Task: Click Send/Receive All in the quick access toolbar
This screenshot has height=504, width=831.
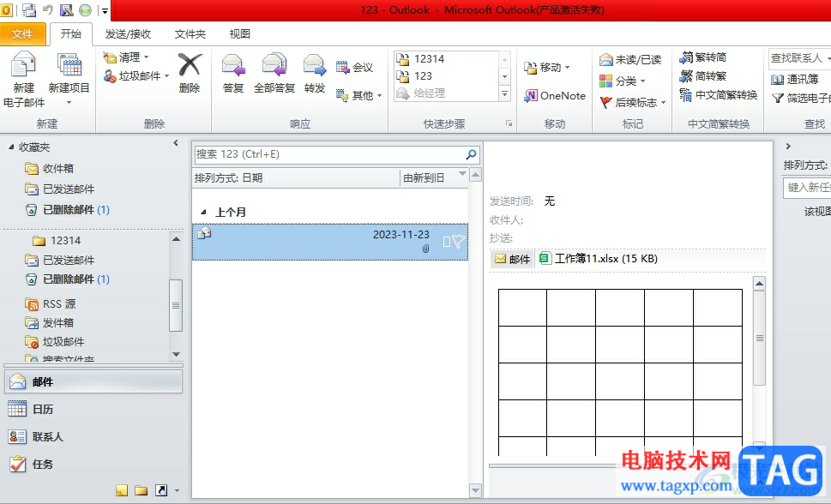Action: coord(29,9)
